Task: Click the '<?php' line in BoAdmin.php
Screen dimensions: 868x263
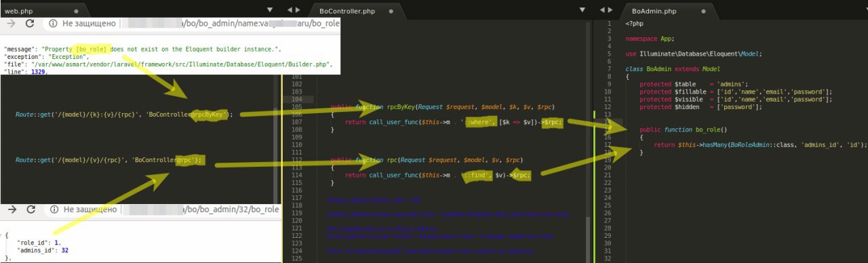Action: 634,24
